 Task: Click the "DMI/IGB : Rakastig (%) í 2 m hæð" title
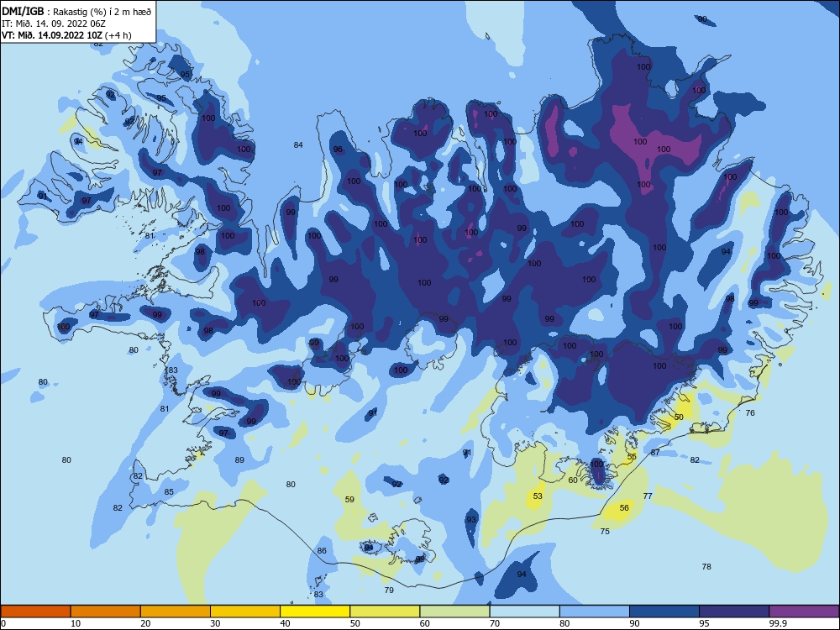coord(76,11)
